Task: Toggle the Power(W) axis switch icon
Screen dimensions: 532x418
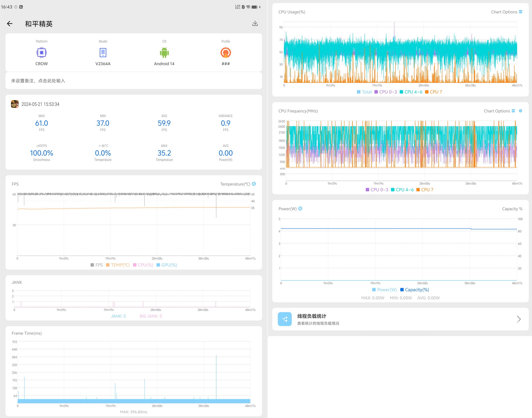Action: click(x=300, y=209)
